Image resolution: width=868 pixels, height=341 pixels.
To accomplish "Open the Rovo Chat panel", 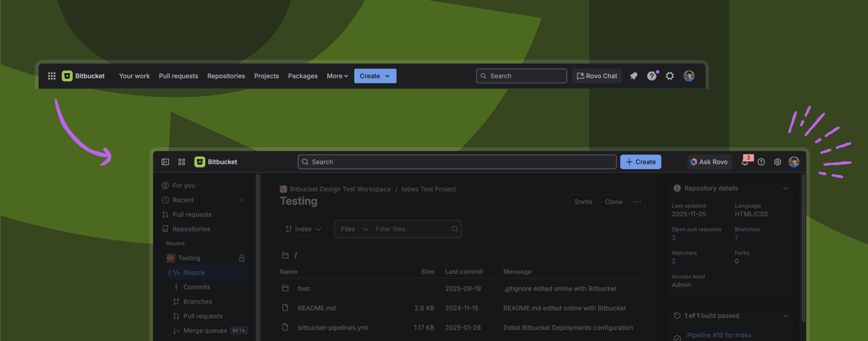I will pyautogui.click(x=597, y=76).
